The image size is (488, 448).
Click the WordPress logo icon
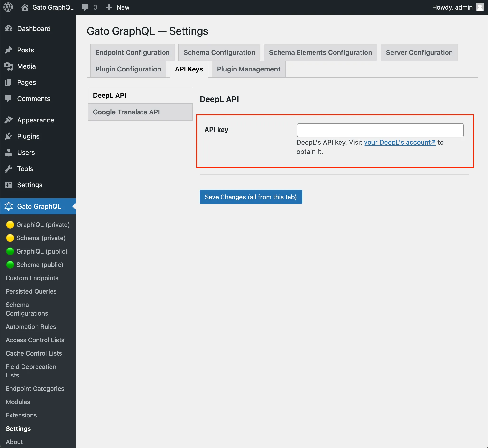8,7
